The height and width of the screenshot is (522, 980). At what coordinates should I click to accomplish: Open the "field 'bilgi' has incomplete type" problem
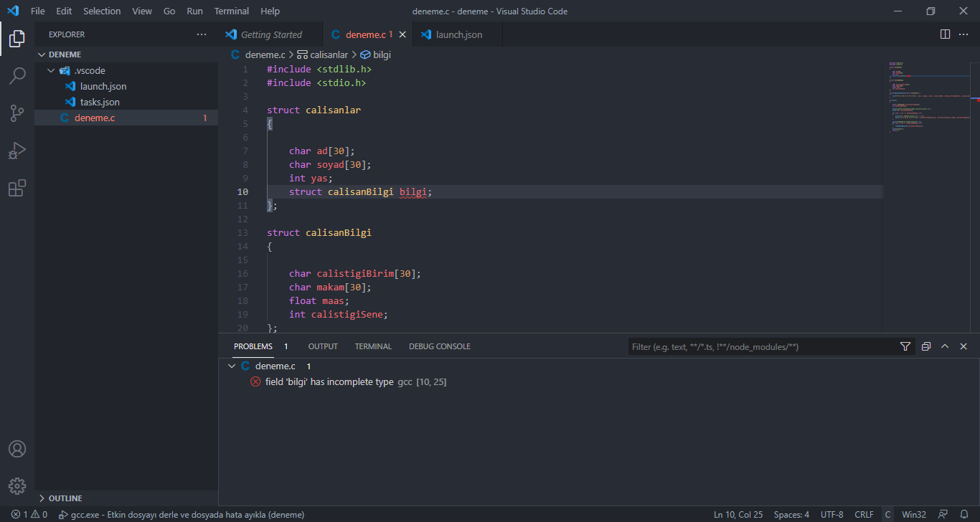click(x=329, y=382)
